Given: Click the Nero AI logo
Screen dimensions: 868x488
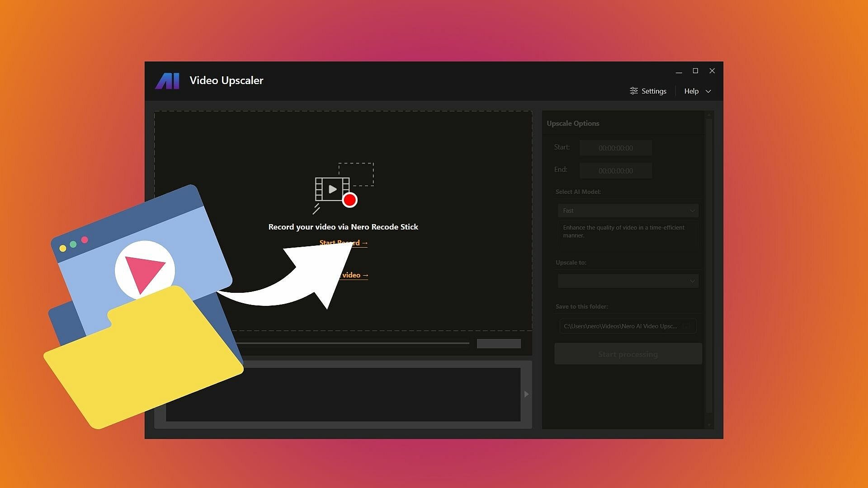Looking at the screenshot, I should pos(167,81).
